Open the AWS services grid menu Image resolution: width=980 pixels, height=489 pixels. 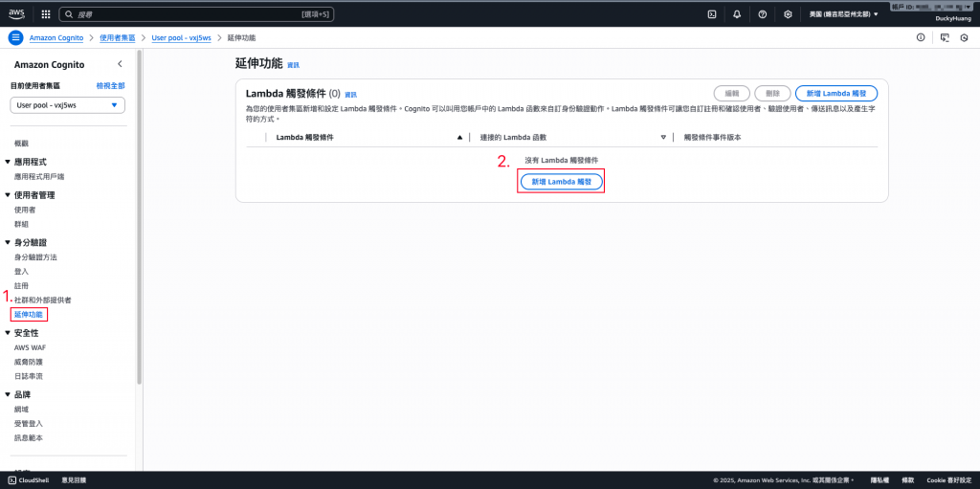pyautogui.click(x=46, y=13)
